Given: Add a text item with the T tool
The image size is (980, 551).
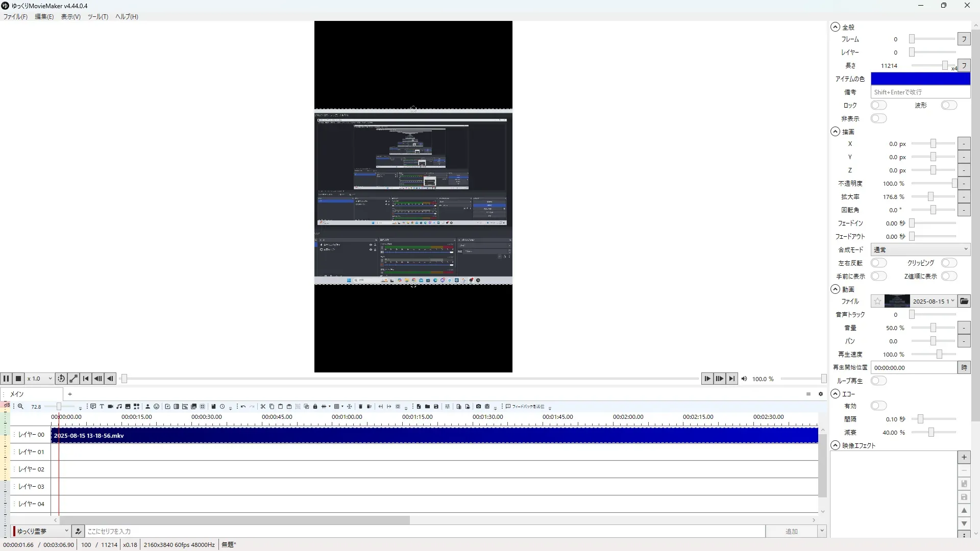Looking at the screenshot, I should (102, 407).
